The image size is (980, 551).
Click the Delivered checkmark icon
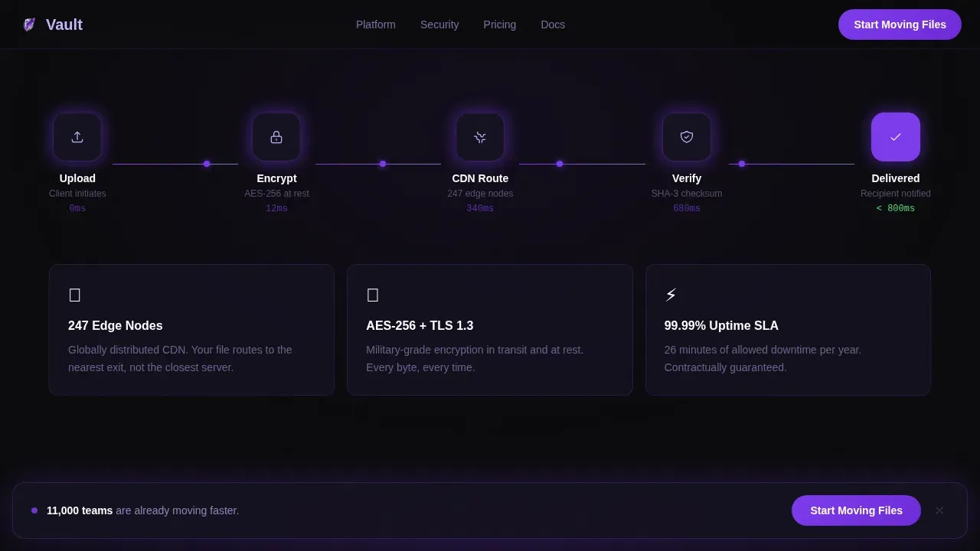click(x=896, y=137)
